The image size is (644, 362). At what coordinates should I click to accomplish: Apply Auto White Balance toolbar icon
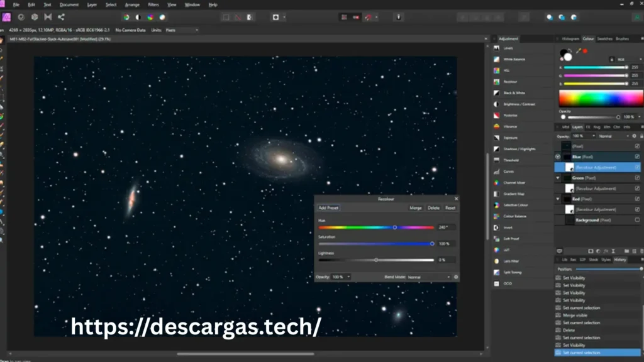tap(162, 17)
